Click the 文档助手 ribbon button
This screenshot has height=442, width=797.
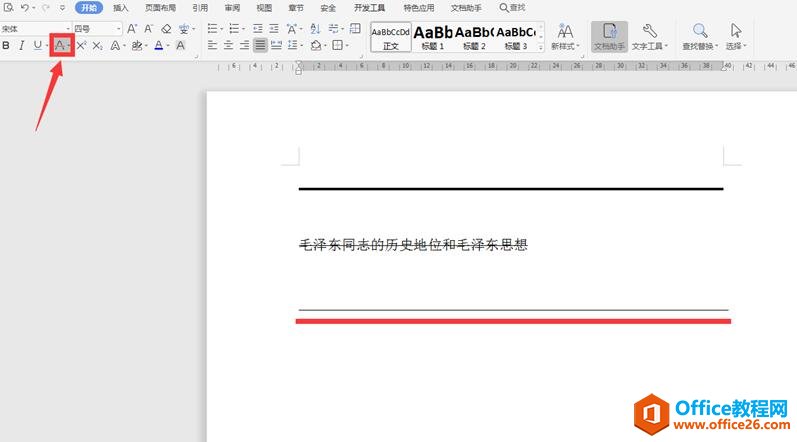[609, 37]
